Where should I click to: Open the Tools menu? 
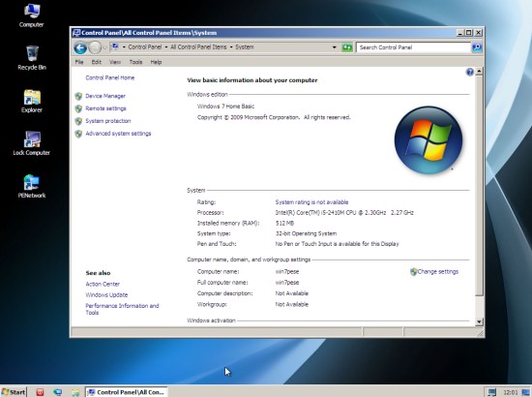pos(135,62)
